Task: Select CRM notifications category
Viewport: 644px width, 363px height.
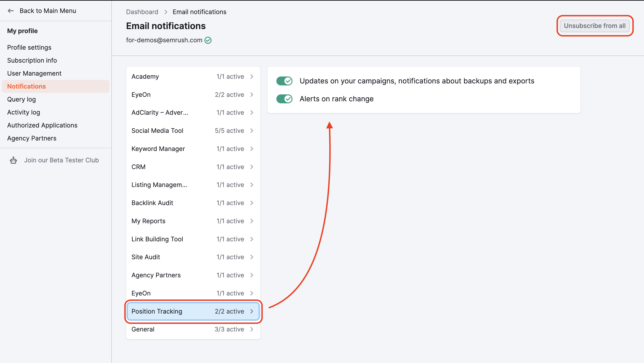Action: pyautogui.click(x=193, y=167)
